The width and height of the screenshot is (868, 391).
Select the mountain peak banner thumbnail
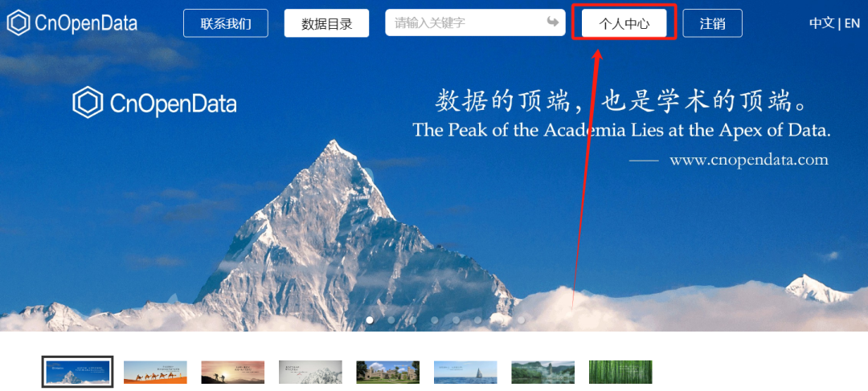click(x=77, y=372)
